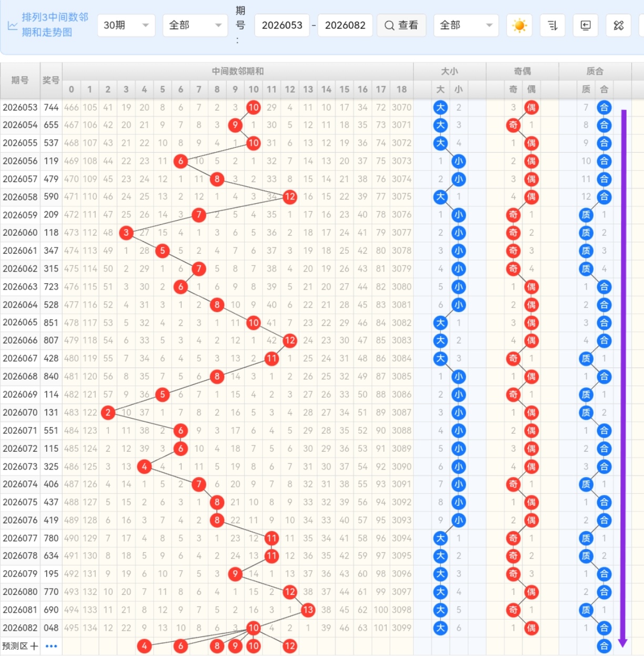Click the crossed tools settings icon
The width and height of the screenshot is (644, 656).
[619, 25]
